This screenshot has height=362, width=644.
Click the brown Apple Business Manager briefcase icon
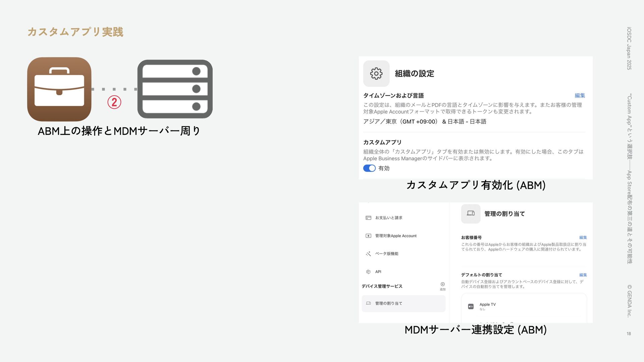(59, 89)
